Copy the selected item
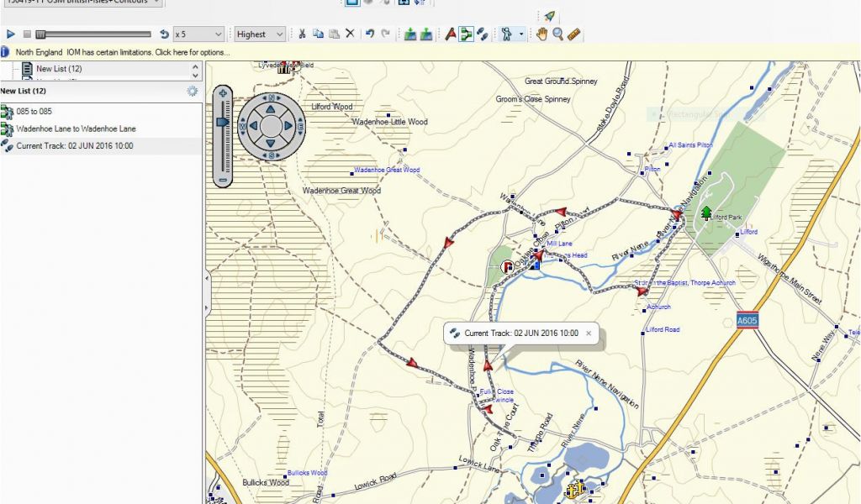Viewport: 861px width, 504px height. tap(317, 34)
